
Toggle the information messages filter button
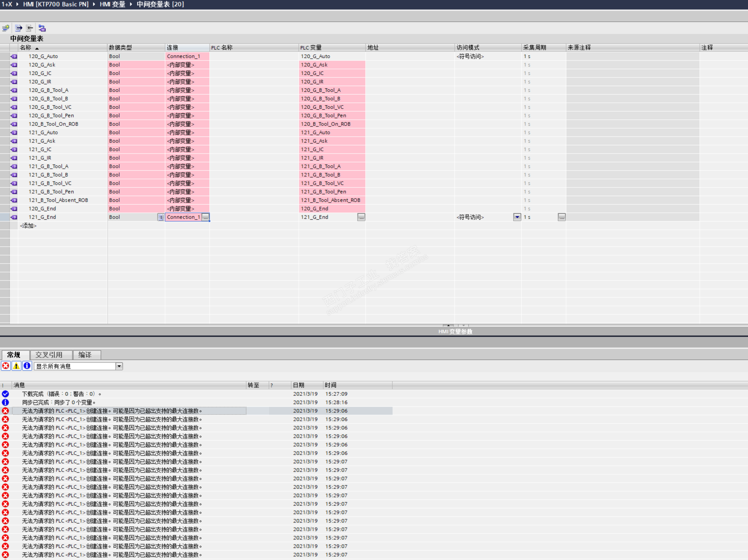(27, 366)
